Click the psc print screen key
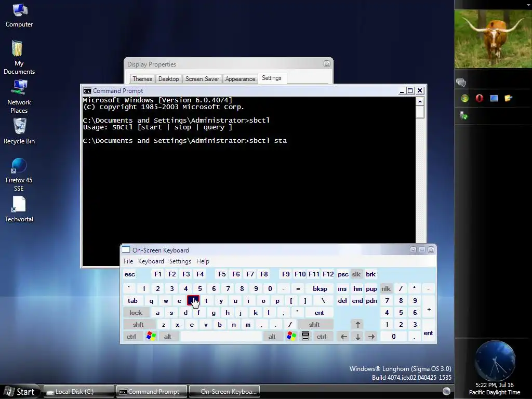532x399 pixels. (x=343, y=274)
